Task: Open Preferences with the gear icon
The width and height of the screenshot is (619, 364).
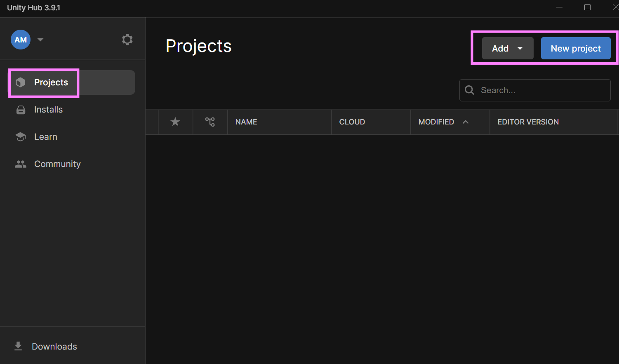Action: pyautogui.click(x=127, y=40)
